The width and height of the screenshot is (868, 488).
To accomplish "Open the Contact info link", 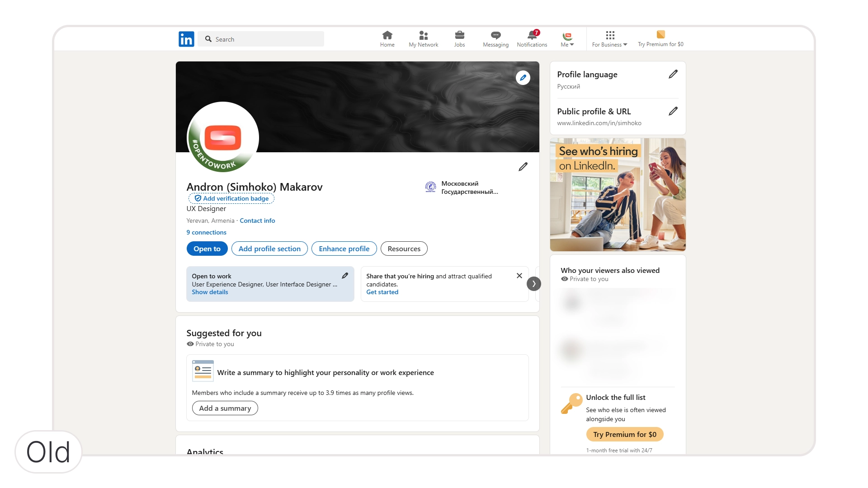I will (257, 221).
